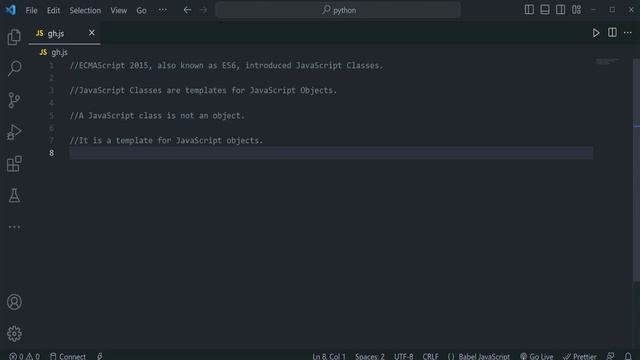Open the notifications bell
640x360 pixels.
click(x=628, y=356)
